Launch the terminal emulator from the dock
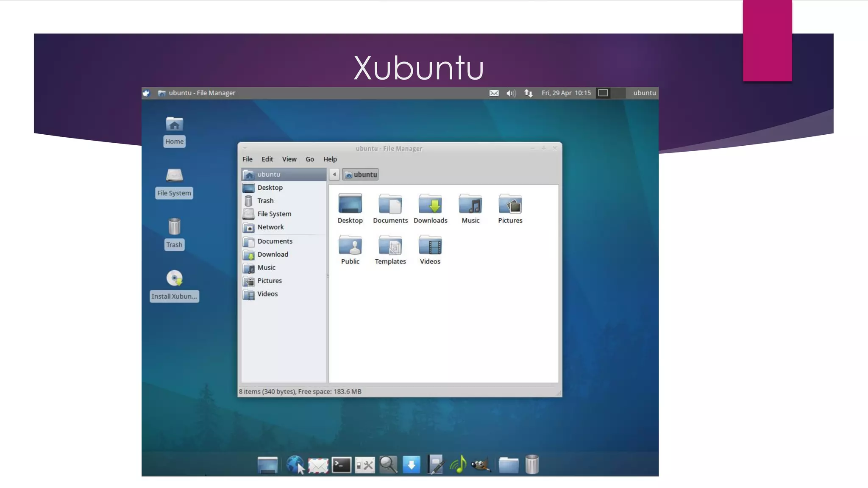This screenshot has height=488, width=868. (342, 465)
